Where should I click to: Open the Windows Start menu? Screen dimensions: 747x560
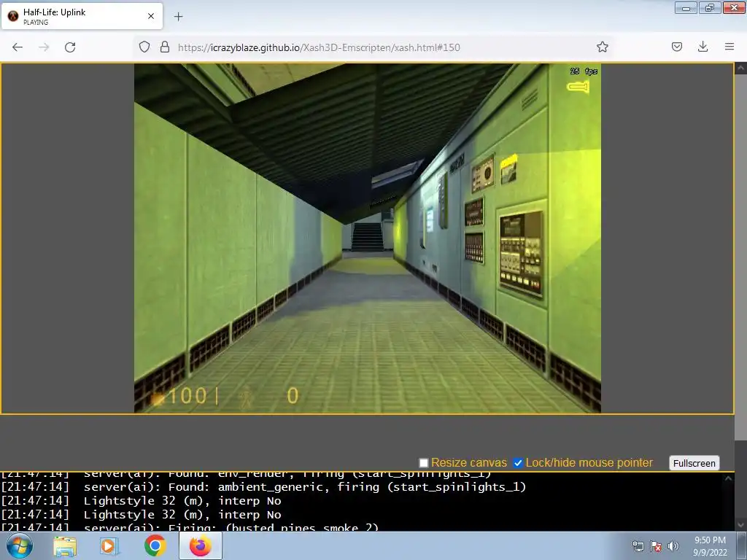[20, 545]
